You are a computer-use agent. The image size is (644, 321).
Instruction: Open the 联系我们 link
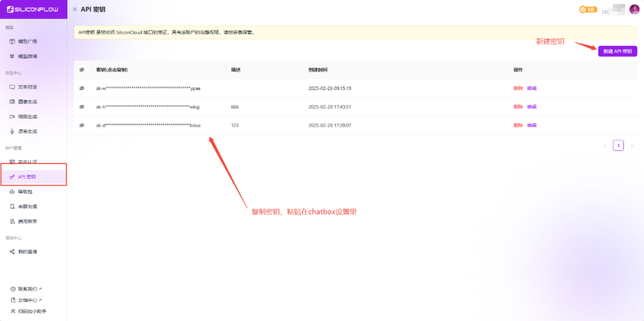(27, 289)
